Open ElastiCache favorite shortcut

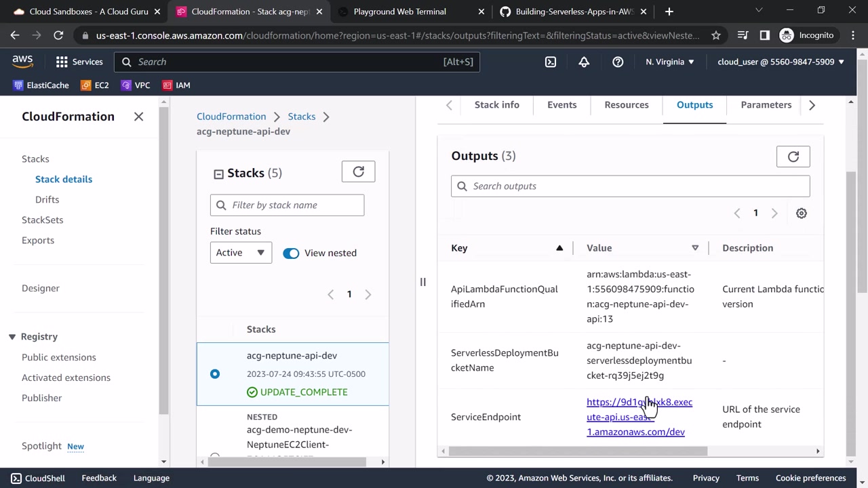tap(41, 85)
